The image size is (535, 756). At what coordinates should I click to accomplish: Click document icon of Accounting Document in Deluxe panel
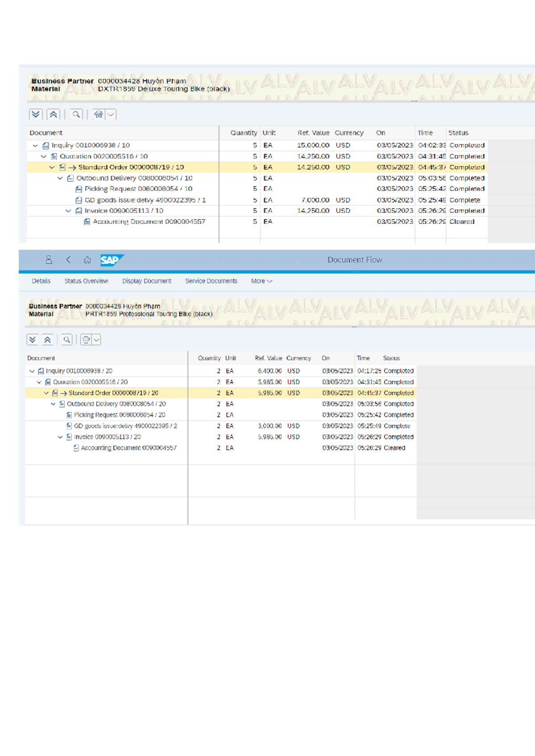click(x=87, y=222)
